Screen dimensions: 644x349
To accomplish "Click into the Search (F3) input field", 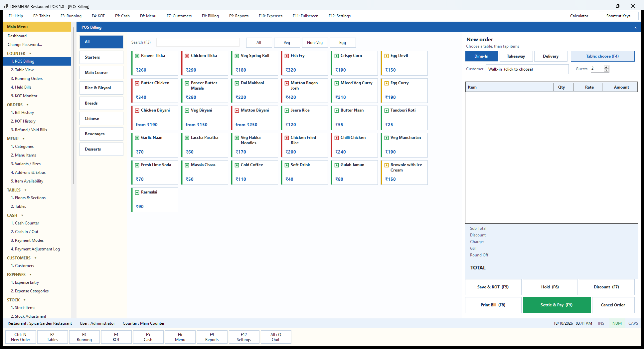I will click(198, 42).
